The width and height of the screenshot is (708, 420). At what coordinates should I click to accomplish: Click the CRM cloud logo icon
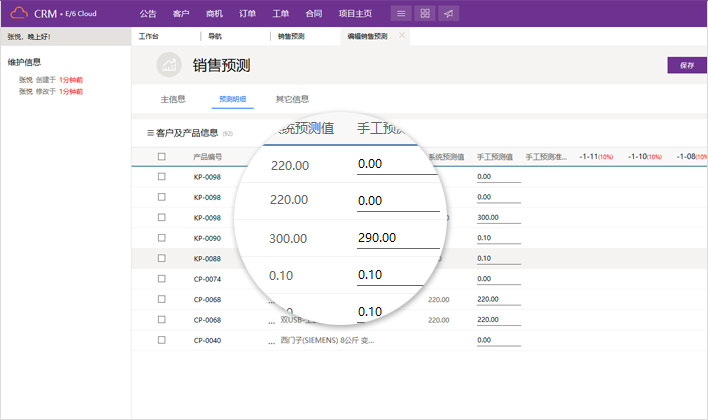(x=19, y=13)
